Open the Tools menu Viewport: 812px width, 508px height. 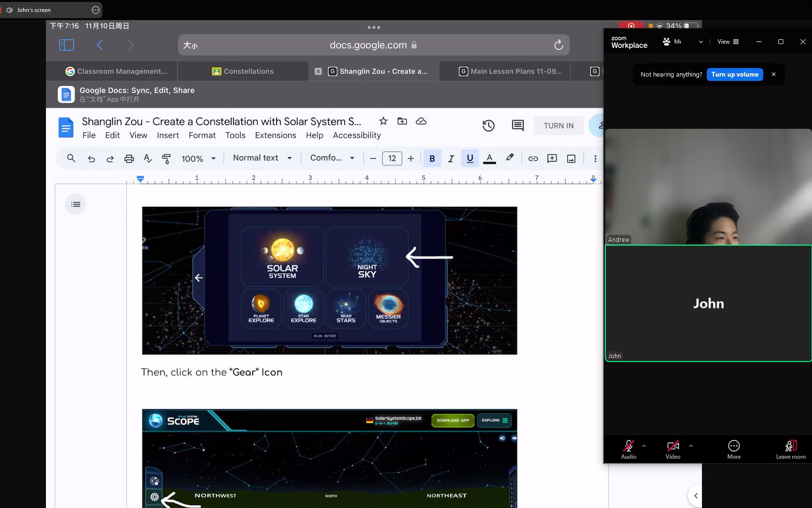point(235,135)
